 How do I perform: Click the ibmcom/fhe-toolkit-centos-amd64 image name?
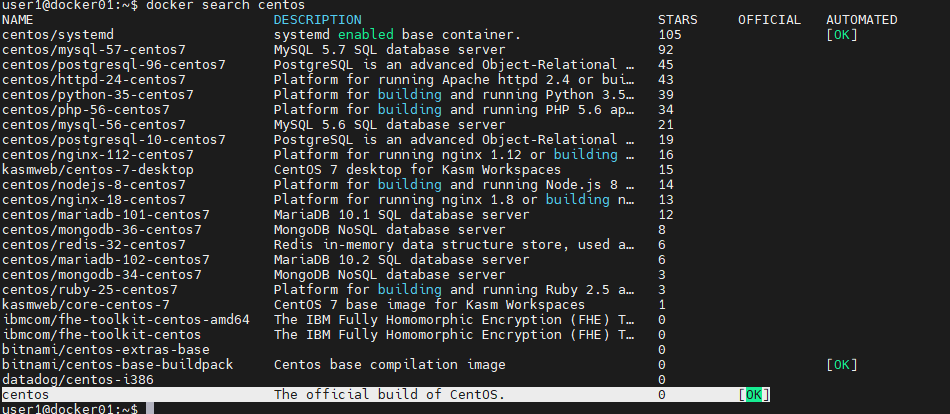126,320
